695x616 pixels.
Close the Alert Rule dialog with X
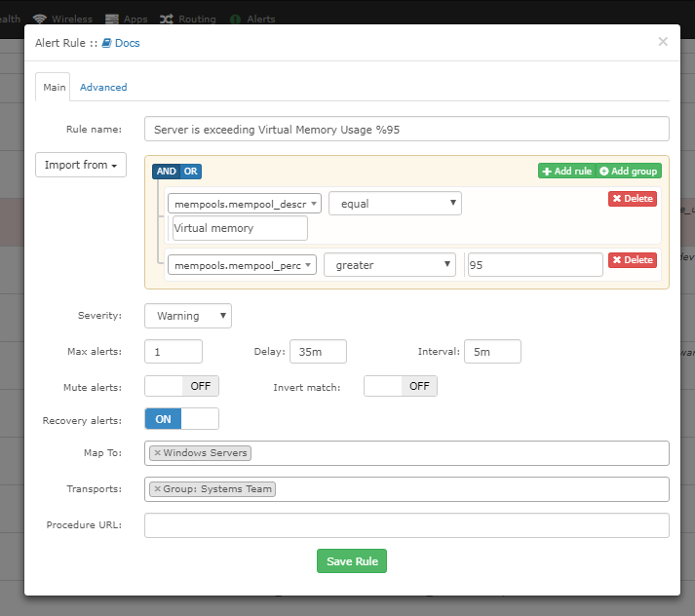[x=663, y=42]
